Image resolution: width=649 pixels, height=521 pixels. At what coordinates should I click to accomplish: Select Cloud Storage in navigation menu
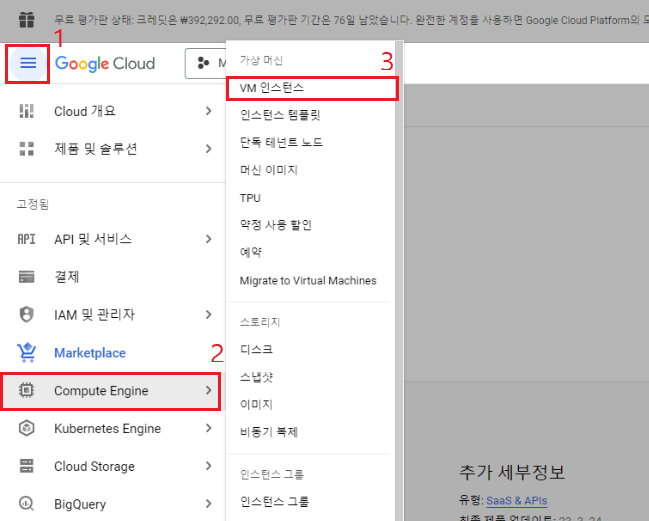[x=112, y=466]
